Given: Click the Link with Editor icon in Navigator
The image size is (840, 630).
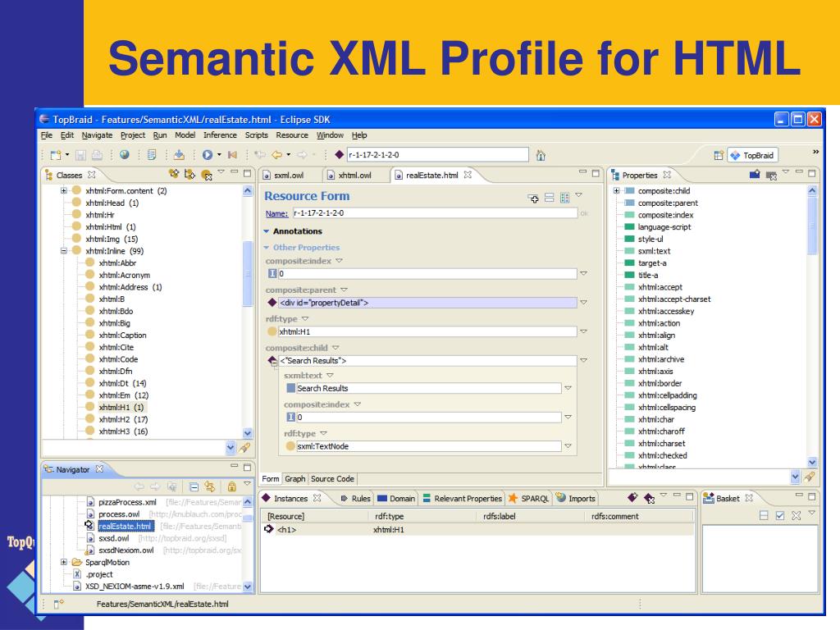Looking at the screenshot, I should (209, 486).
